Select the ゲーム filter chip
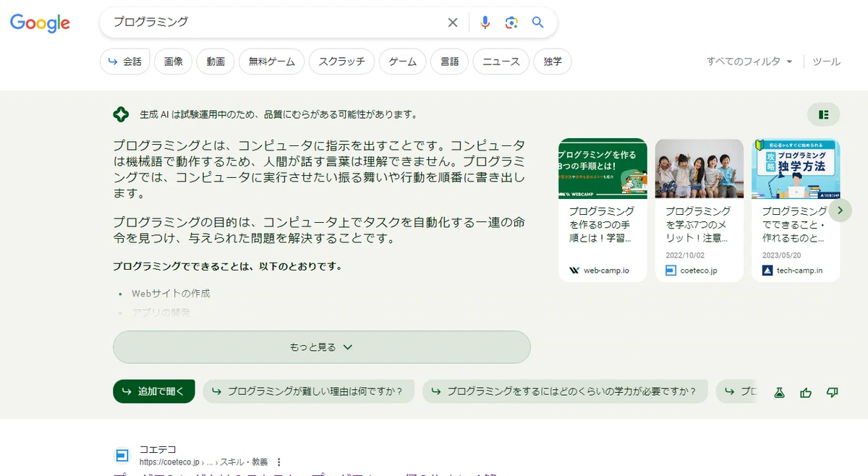This screenshot has width=868, height=476. (x=402, y=61)
